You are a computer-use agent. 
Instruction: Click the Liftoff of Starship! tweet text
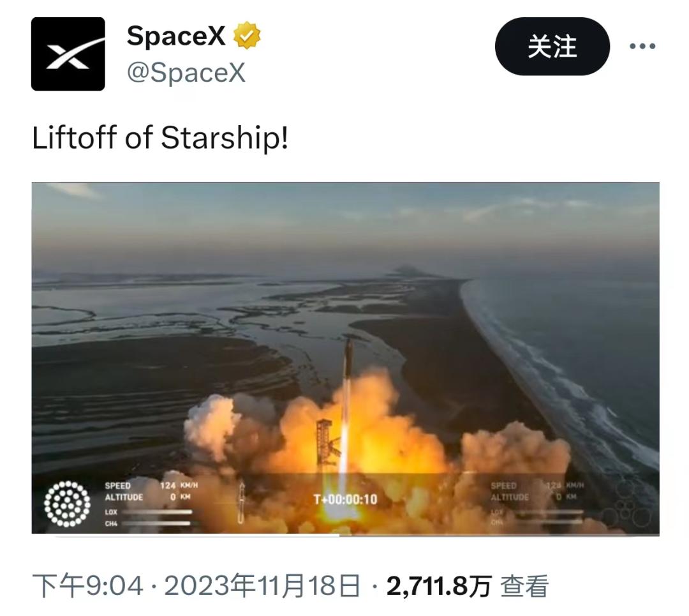pyautogui.click(x=160, y=138)
